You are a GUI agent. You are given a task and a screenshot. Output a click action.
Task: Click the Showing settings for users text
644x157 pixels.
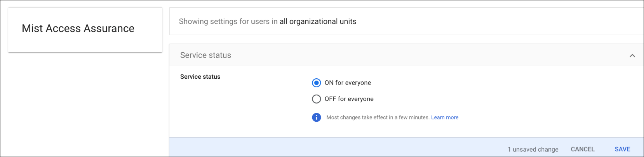tap(228, 21)
